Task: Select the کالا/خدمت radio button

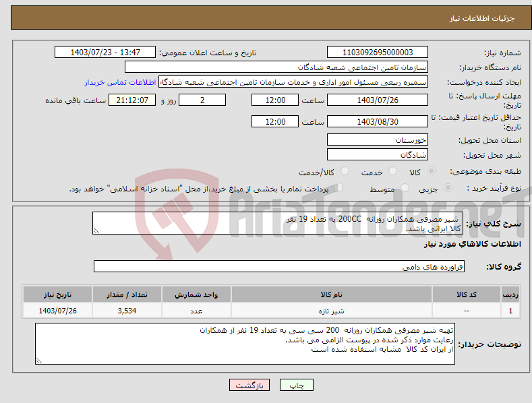Action: [345, 171]
